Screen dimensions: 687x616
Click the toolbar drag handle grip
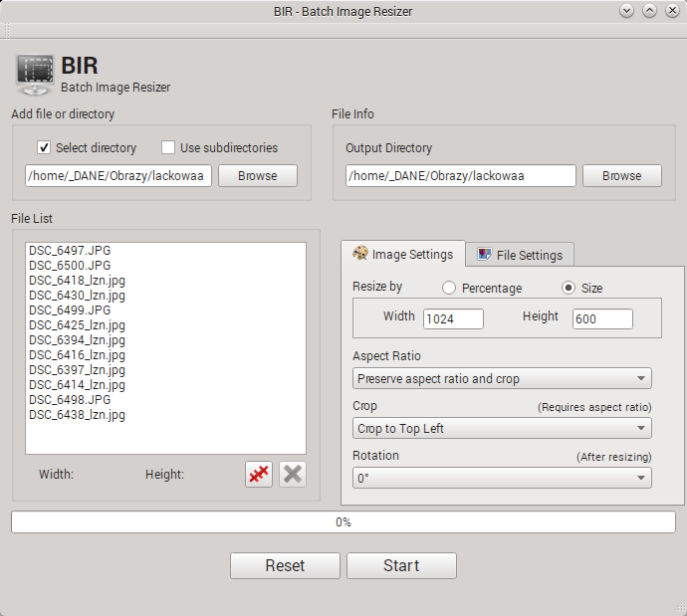[x=7, y=31]
